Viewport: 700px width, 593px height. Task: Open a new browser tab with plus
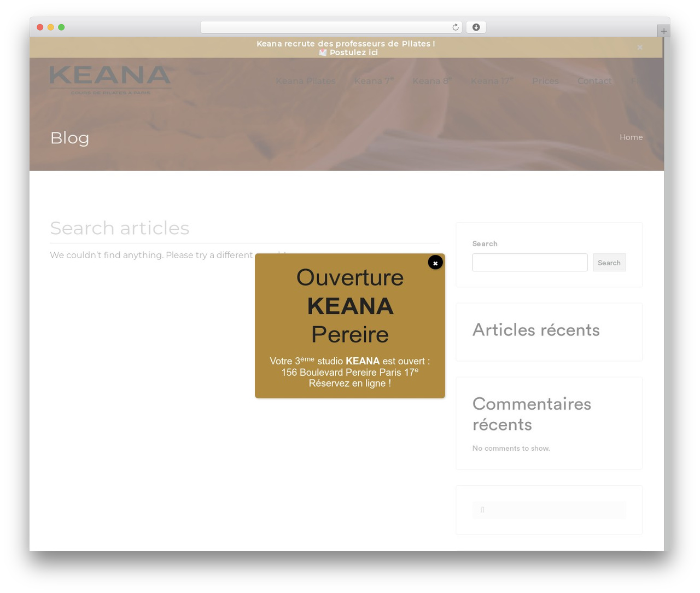[x=663, y=31]
